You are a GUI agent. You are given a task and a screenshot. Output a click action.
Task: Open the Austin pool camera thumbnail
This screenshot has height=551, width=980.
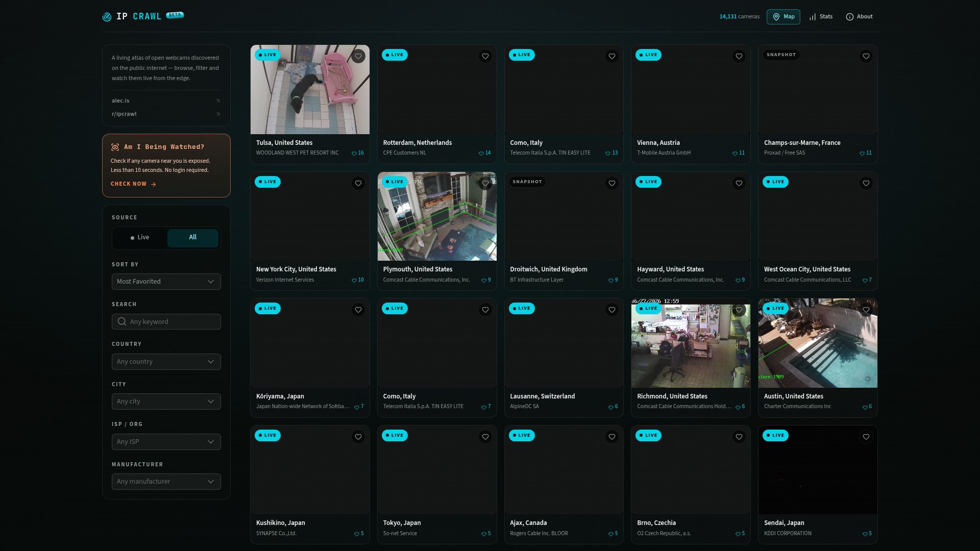coord(818,343)
